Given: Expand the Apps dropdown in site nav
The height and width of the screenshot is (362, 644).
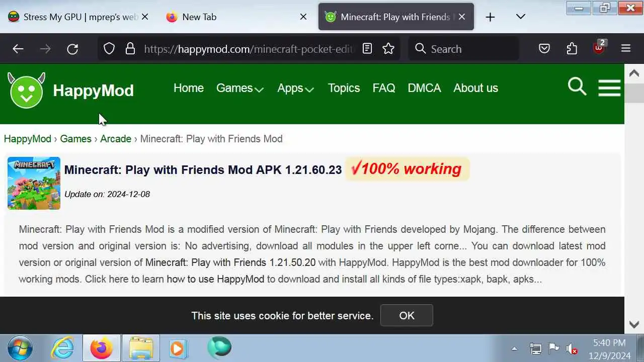Looking at the screenshot, I should [x=295, y=88].
